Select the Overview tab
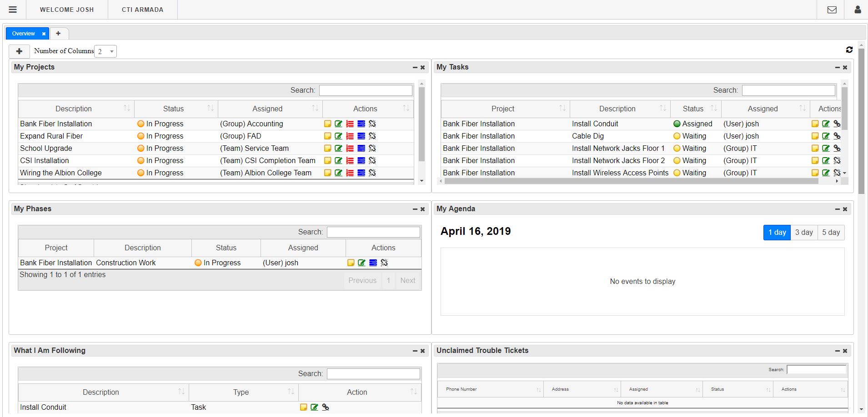868x417 pixels. pyautogui.click(x=23, y=34)
